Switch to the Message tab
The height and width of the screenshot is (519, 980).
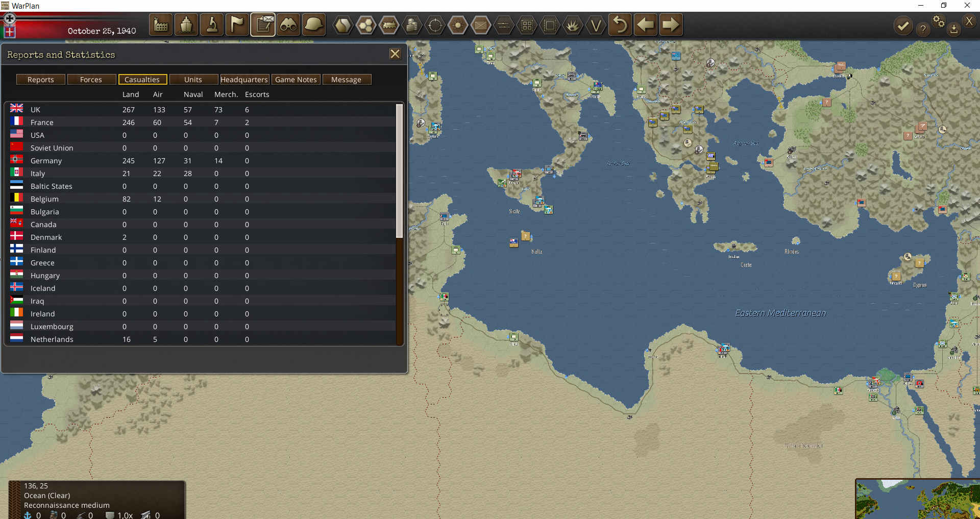point(346,80)
